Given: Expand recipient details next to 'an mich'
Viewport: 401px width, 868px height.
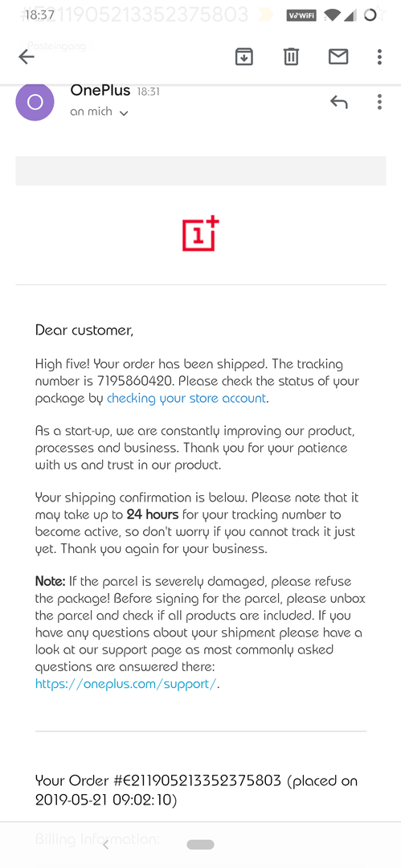Looking at the screenshot, I should [x=124, y=113].
